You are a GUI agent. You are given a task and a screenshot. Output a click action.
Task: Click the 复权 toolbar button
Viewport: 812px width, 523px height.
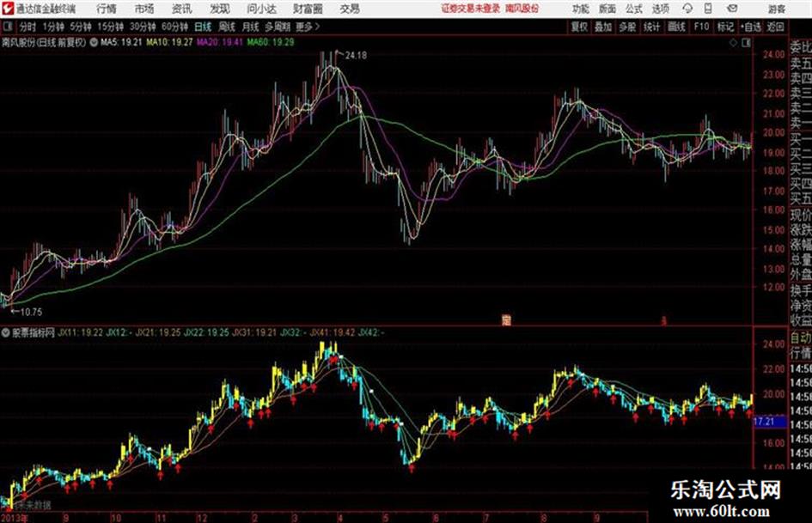579,27
